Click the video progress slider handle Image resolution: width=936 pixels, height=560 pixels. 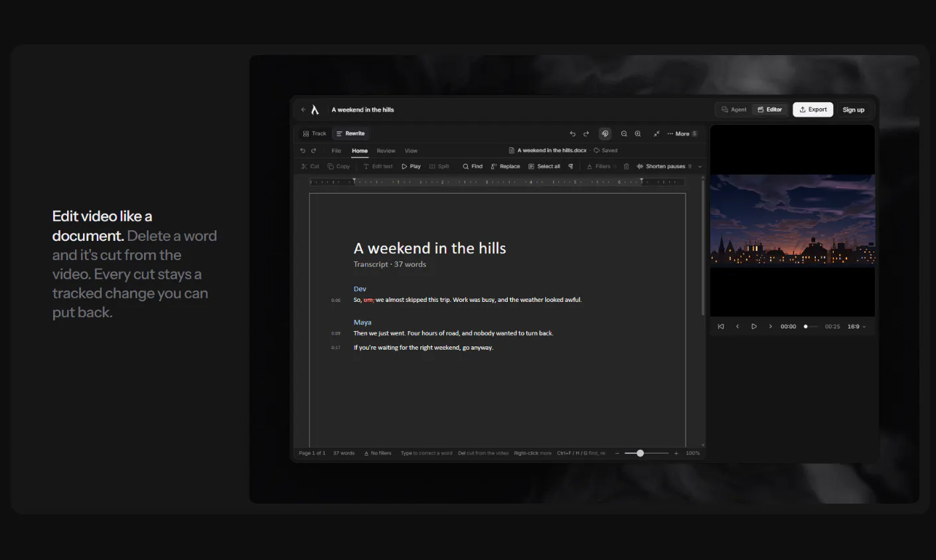[x=806, y=326]
